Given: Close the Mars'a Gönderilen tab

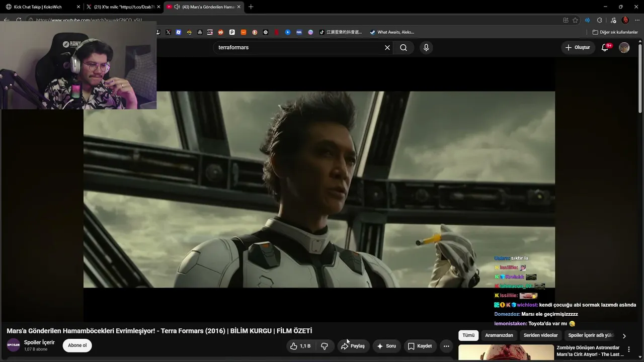Looking at the screenshot, I should [x=238, y=7].
